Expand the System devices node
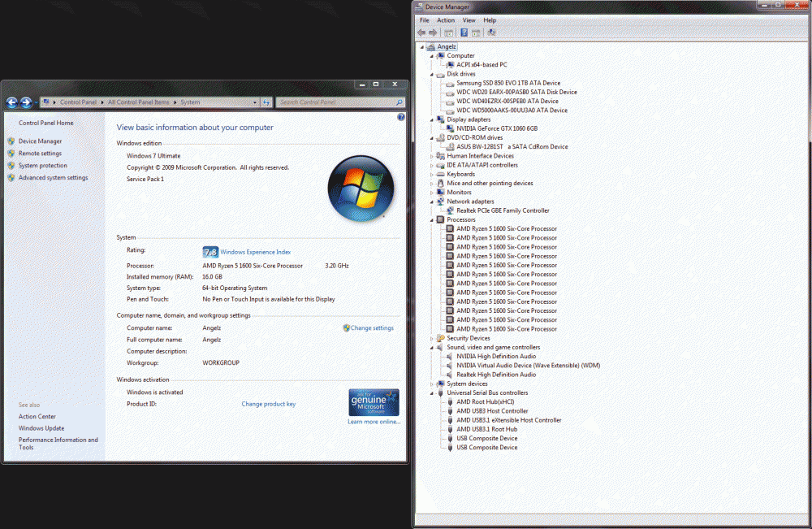The width and height of the screenshot is (812, 529). coord(432,384)
